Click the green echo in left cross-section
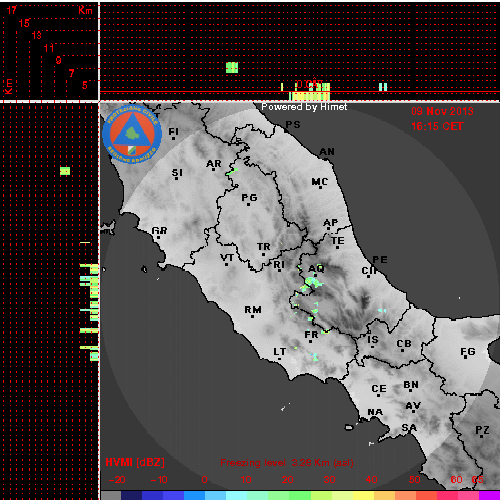 (65, 171)
